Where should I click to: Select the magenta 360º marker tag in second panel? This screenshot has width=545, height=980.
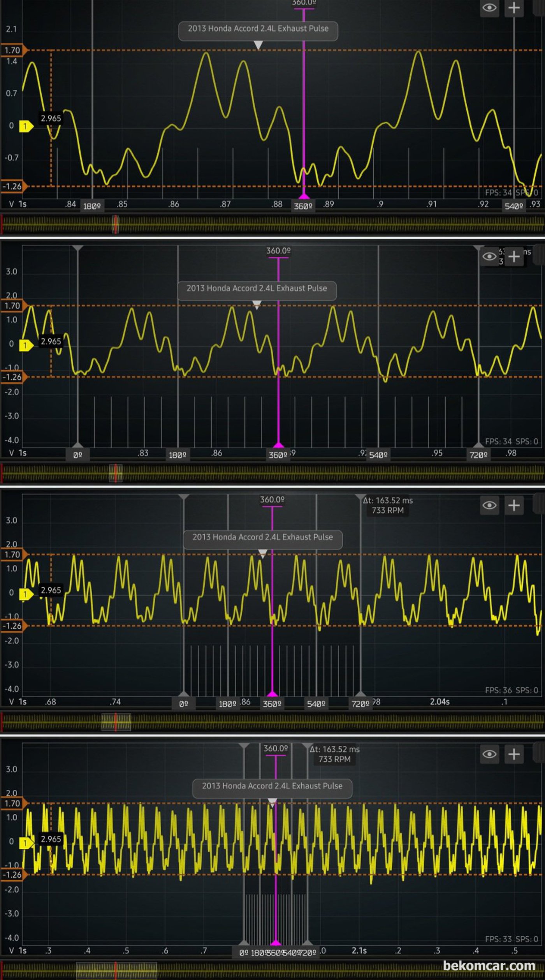tap(278, 455)
